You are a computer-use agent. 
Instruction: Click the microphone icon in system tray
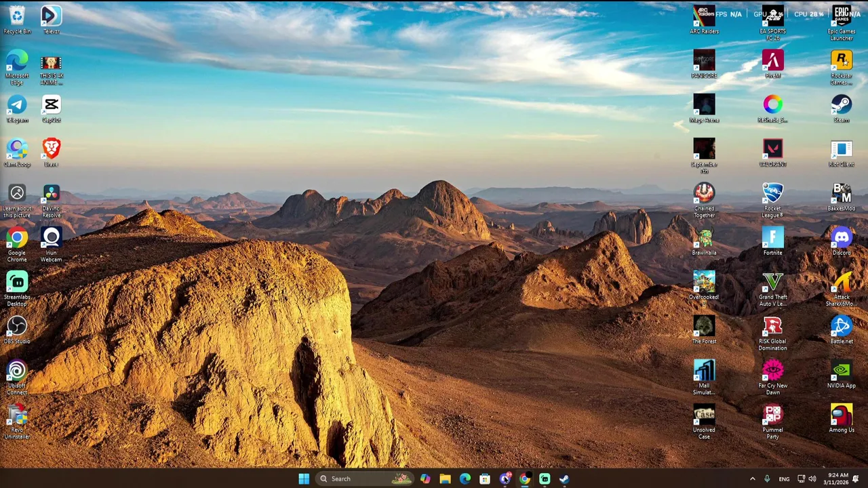(x=767, y=479)
